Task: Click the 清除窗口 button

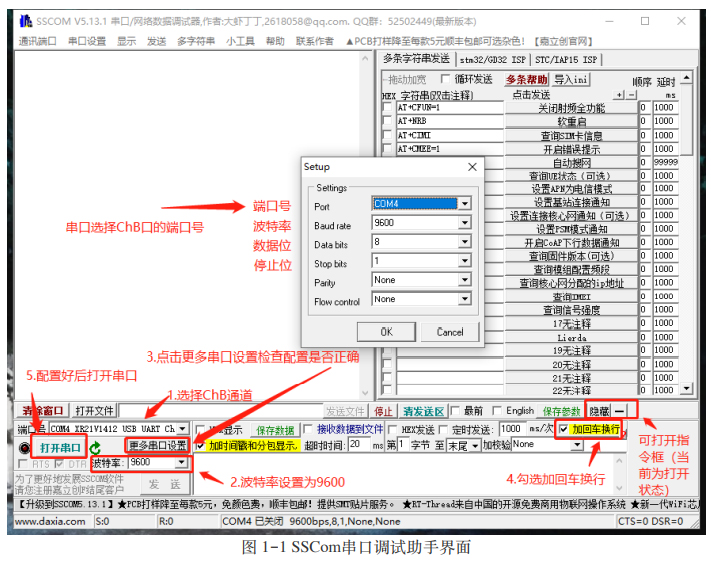Action: [x=44, y=411]
